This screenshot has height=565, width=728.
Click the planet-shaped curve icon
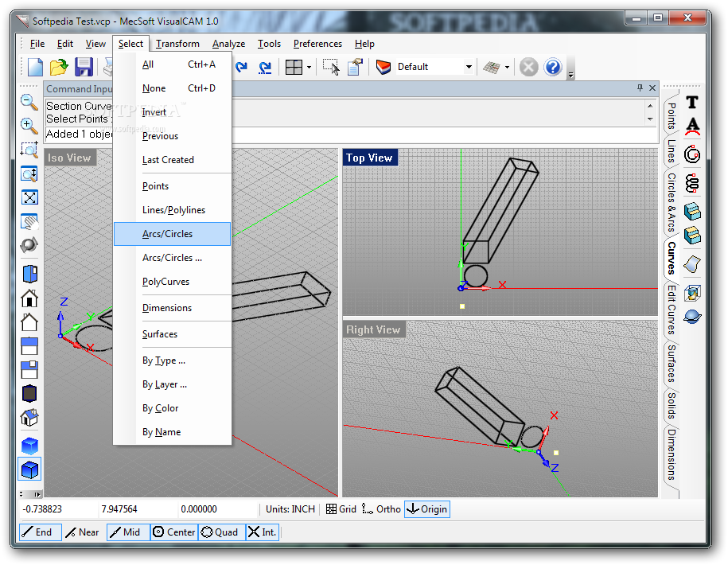[692, 317]
